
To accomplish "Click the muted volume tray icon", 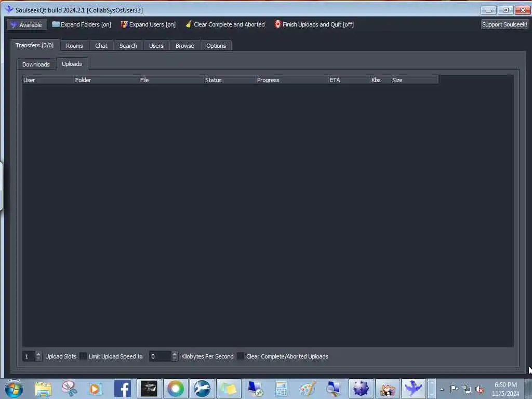I will point(480,390).
